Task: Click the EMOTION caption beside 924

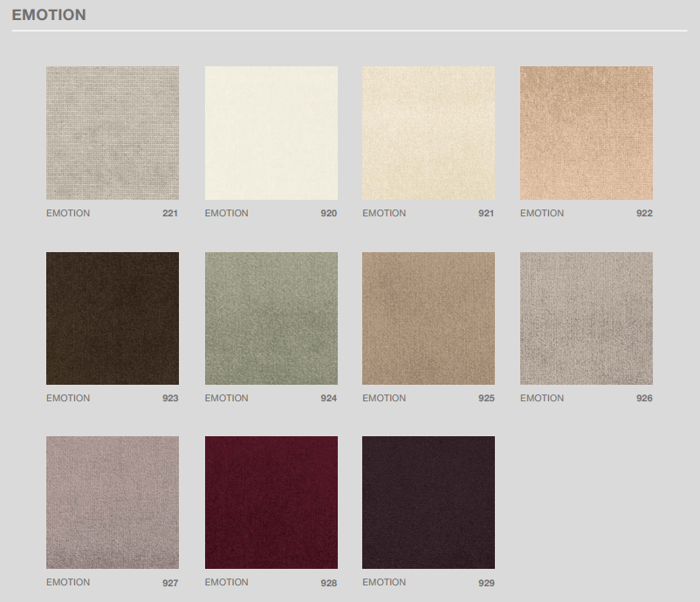Action: pyautogui.click(x=226, y=398)
